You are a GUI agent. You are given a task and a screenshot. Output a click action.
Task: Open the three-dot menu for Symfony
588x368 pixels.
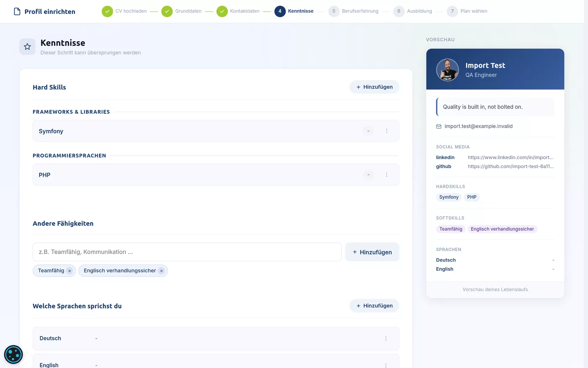(x=387, y=131)
